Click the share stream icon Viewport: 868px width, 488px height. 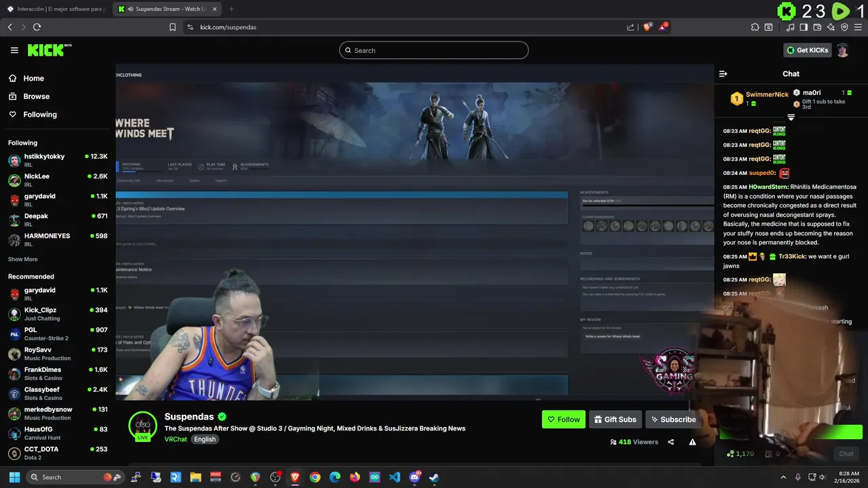tap(671, 442)
